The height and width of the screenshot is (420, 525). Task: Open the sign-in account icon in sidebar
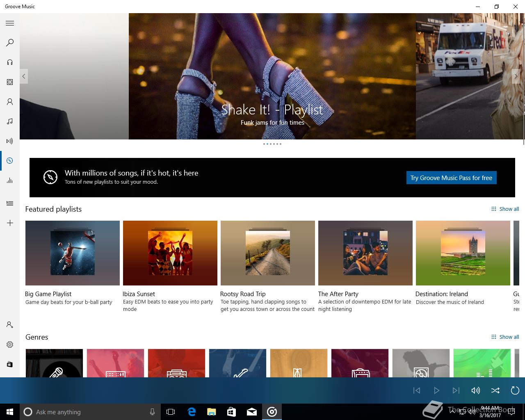(x=10, y=325)
